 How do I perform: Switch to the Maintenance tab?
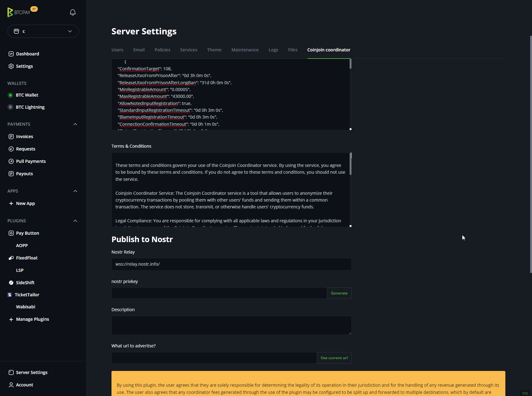[245, 50]
